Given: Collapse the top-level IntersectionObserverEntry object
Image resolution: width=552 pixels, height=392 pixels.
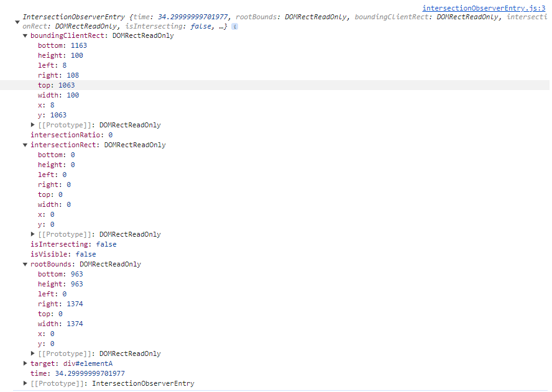Looking at the screenshot, I should tap(17, 22).
